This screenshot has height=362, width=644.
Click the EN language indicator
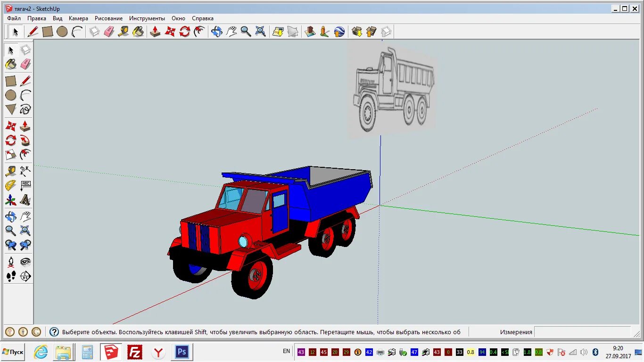click(x=287, y=351)
